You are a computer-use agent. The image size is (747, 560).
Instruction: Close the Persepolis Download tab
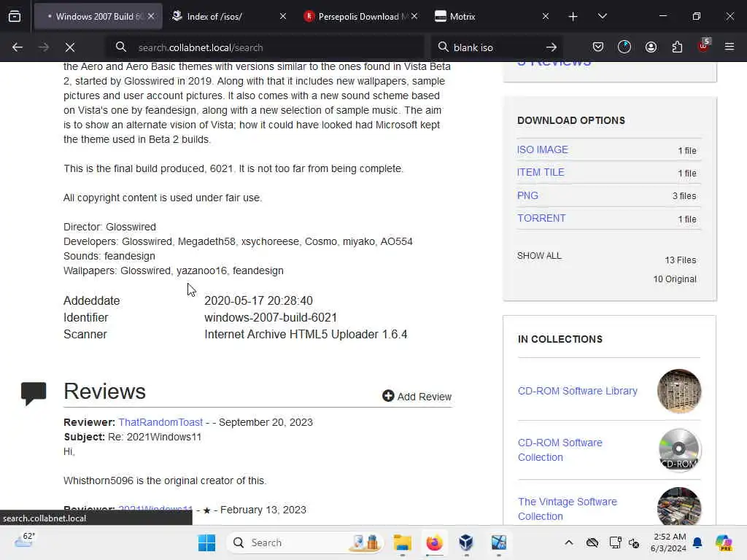pos(414,16)
